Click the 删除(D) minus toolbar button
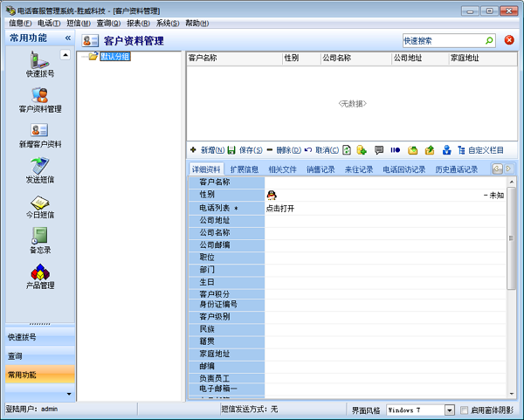This screenshot has width=524, height=420. coord(284,150)
